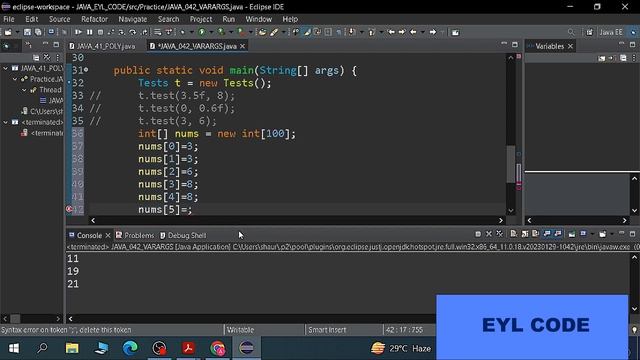Click the Open Perspective icon
Screen dimensions: 640x360
pos(590,32)
